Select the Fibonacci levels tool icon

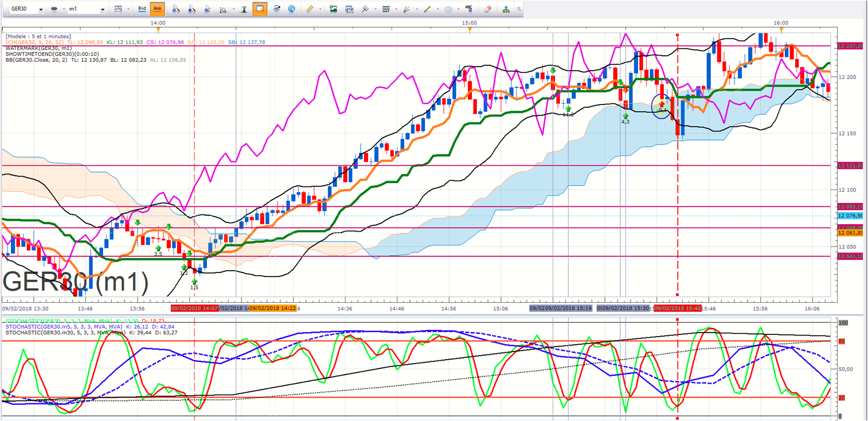(385, 10)
